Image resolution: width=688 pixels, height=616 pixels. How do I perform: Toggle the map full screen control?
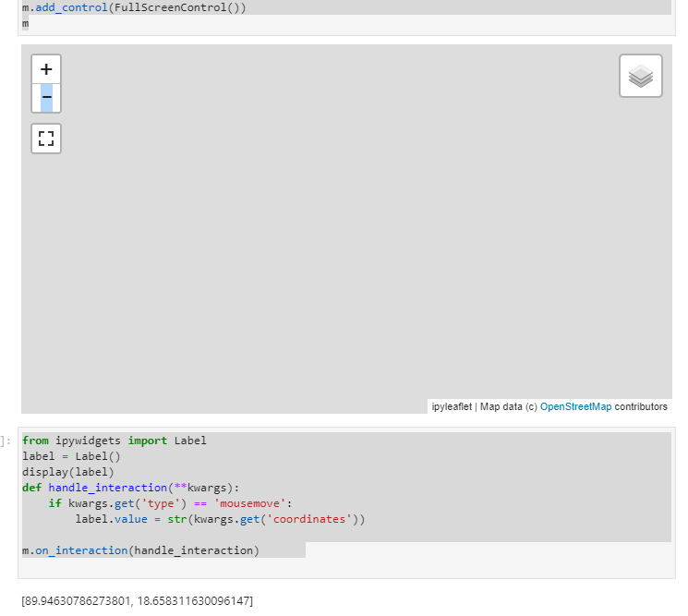(46, 139)
